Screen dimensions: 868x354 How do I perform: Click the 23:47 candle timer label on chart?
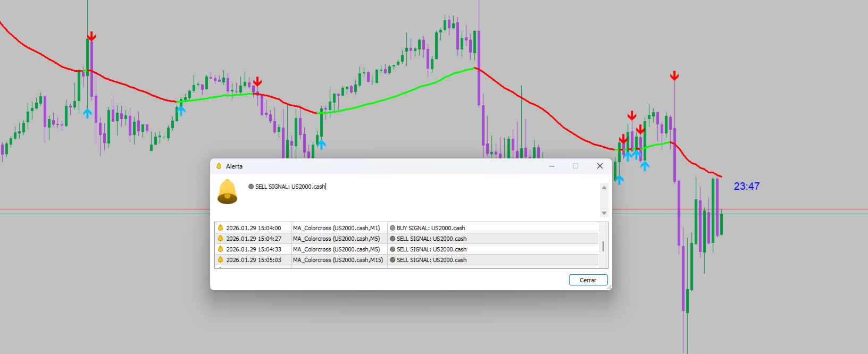tap(747, 187)
